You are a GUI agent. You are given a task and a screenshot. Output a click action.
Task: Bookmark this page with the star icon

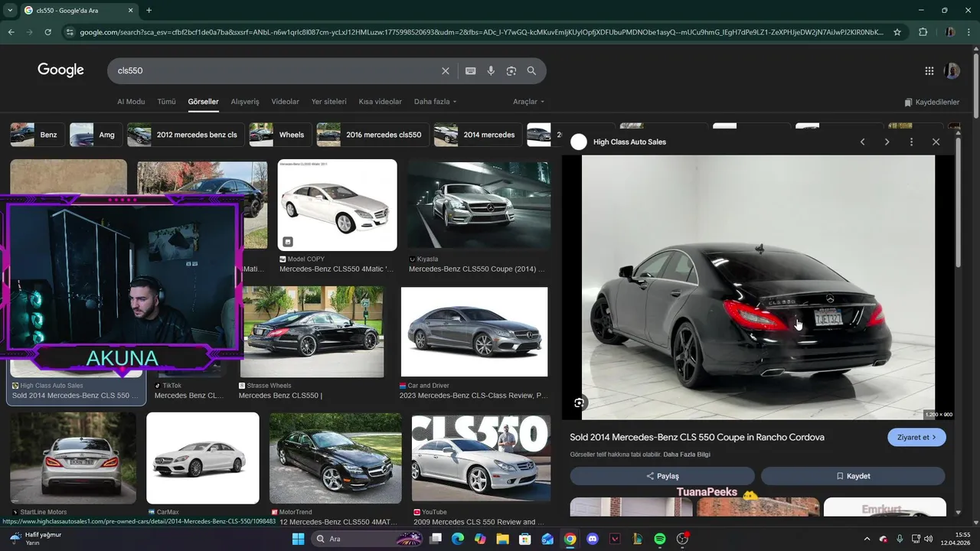[897, 32]
